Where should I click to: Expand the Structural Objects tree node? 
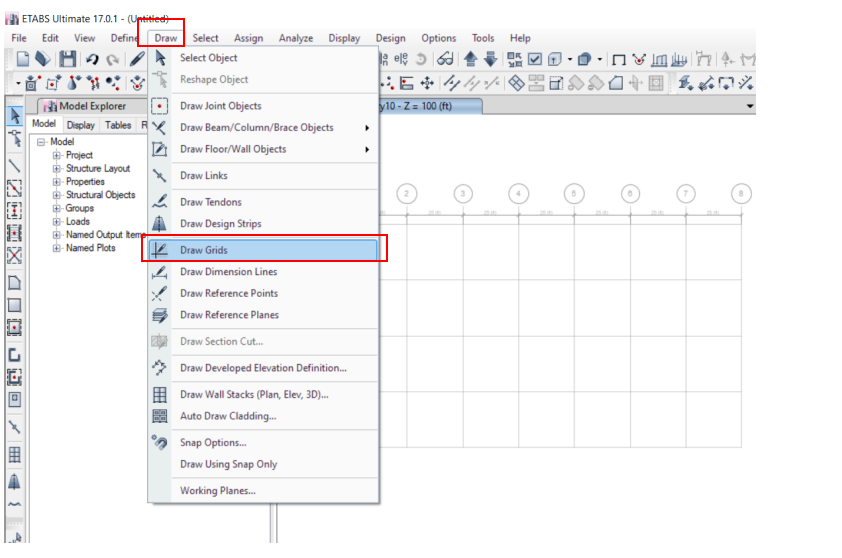tap(57, 195)
